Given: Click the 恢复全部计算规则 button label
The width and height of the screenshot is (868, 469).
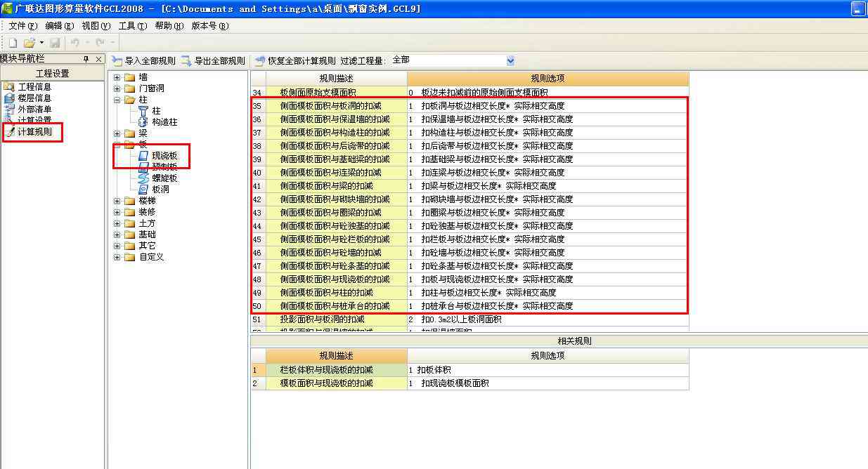Looking at the screenshot, I should [302, 61].
